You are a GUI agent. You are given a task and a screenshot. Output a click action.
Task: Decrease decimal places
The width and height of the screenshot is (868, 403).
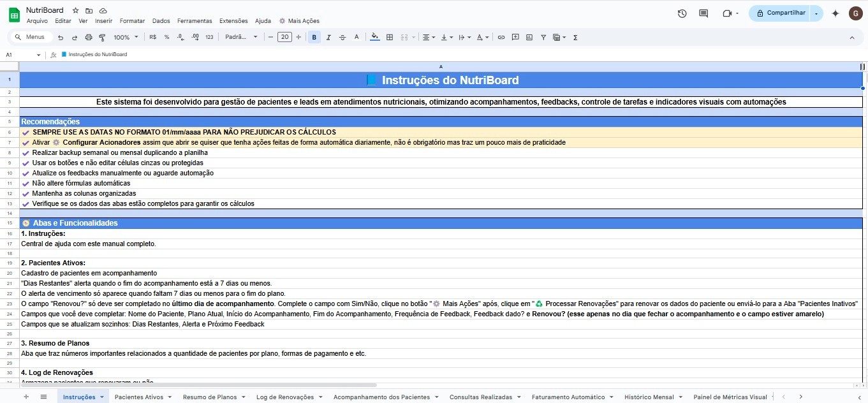181,38
